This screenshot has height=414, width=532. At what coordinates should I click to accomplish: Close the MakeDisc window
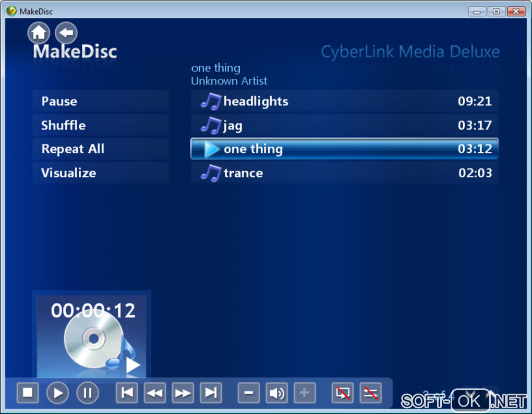click(x=516, y=11)
